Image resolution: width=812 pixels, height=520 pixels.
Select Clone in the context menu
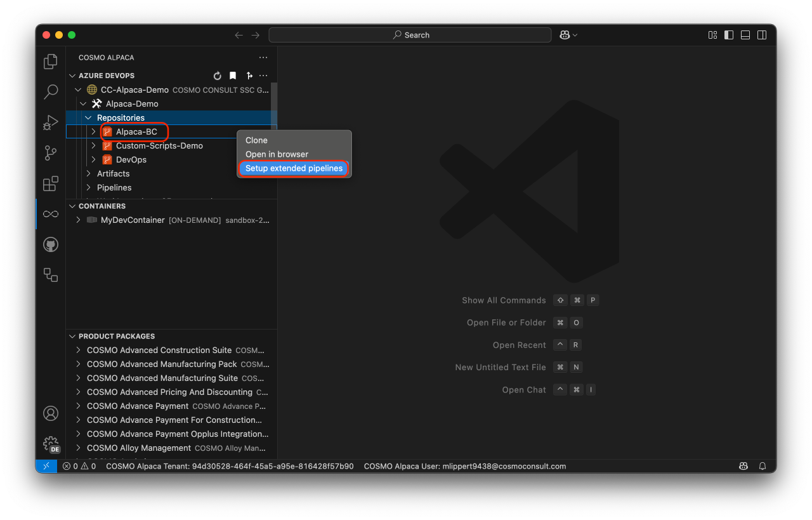pos(256,140)
